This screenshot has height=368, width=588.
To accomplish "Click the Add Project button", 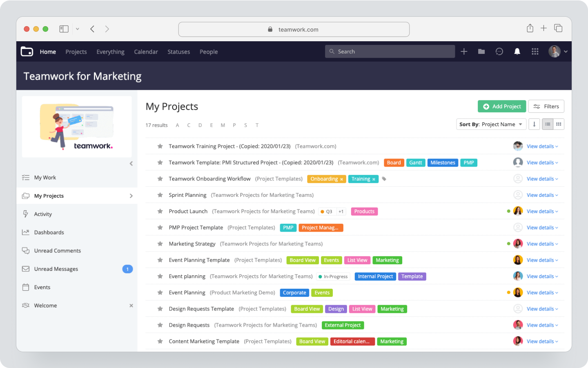I will coord(502,106).
